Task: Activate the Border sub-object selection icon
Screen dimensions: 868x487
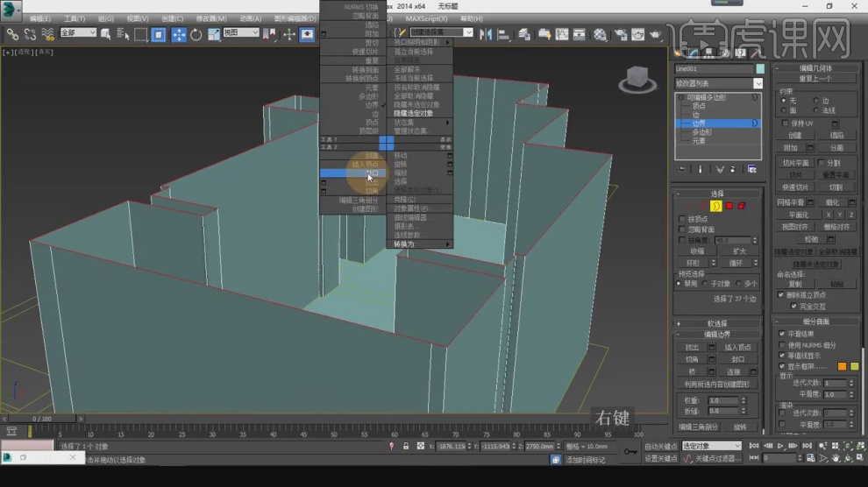Action: pyautogui.click(x=715, y=206)
